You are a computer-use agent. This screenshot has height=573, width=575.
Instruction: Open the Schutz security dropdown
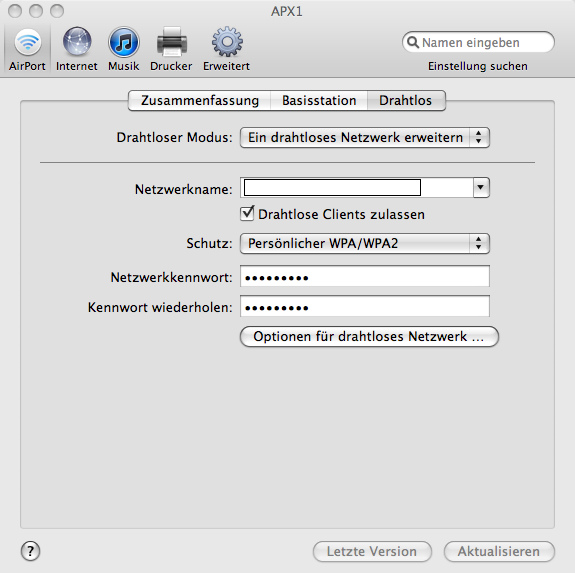click(x=365, y=243)
